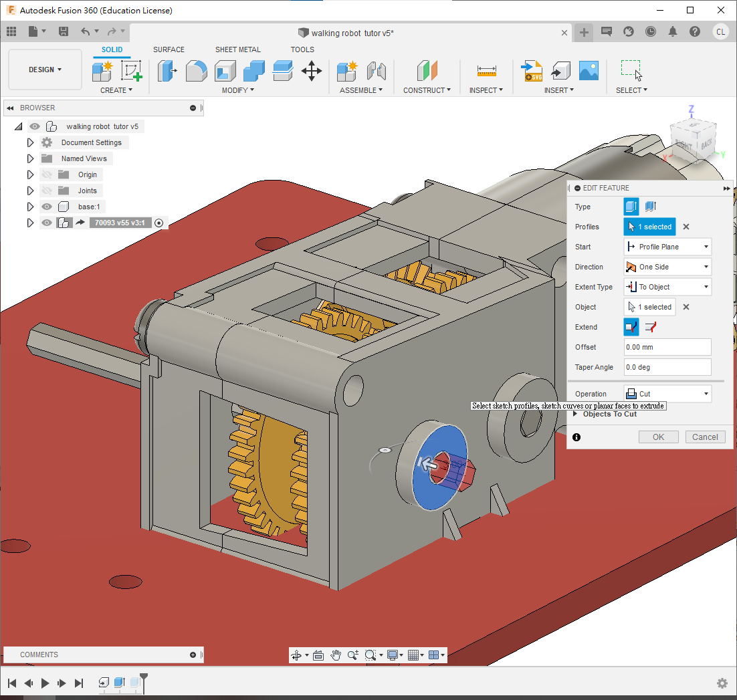Select the Fillet tool icon

coord(196,71)
